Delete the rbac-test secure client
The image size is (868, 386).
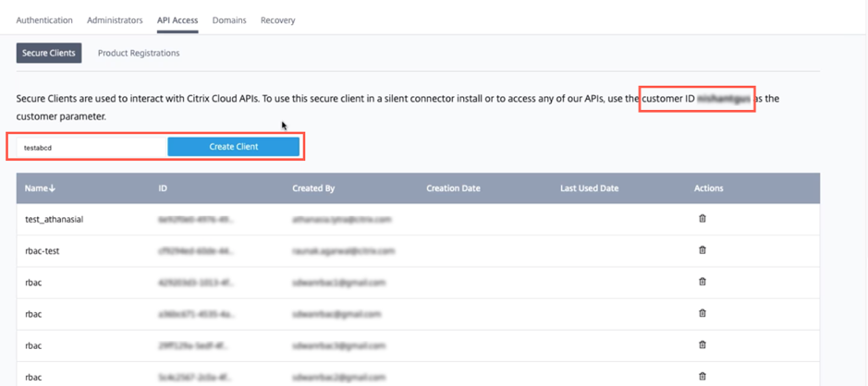(x=702, y=250)
